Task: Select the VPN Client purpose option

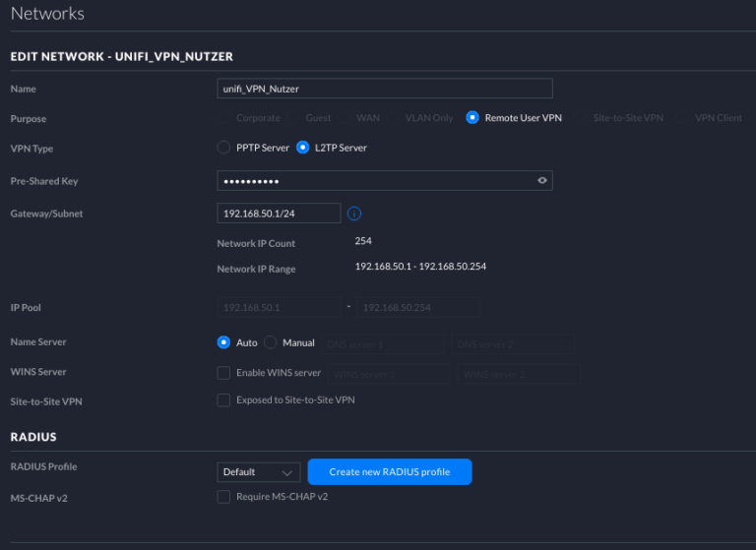Action: click(682, 118)
